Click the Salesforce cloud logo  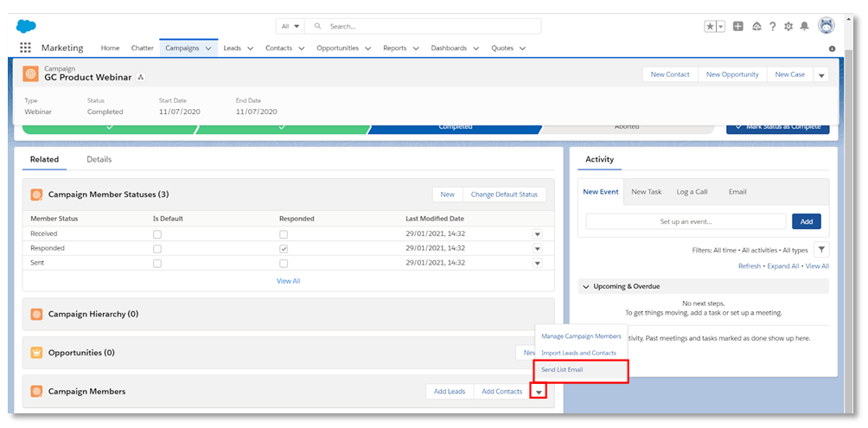coord(26,26)
